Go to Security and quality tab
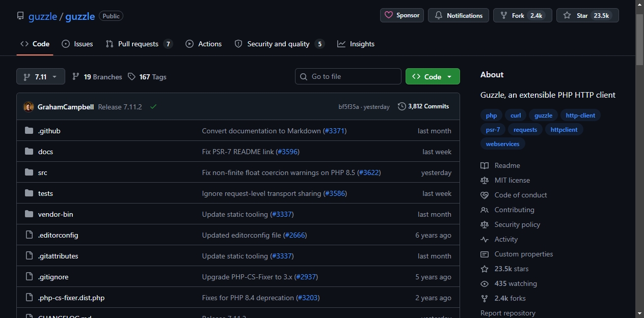The image size is (644, 318). pos(279,44)
